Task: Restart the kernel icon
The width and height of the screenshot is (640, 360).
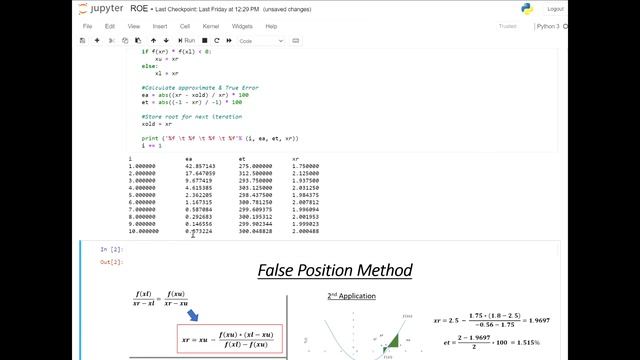Action: pos(217,40)
